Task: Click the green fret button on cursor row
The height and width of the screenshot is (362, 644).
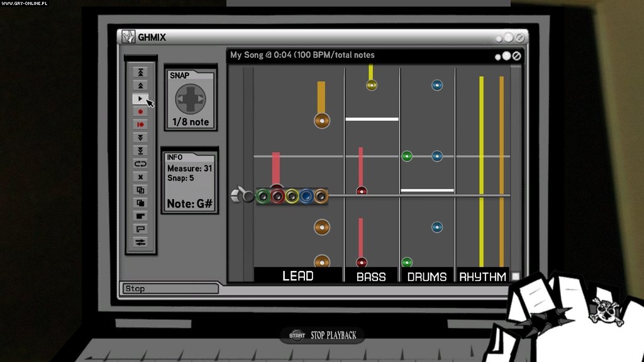Action: (264, 196)
